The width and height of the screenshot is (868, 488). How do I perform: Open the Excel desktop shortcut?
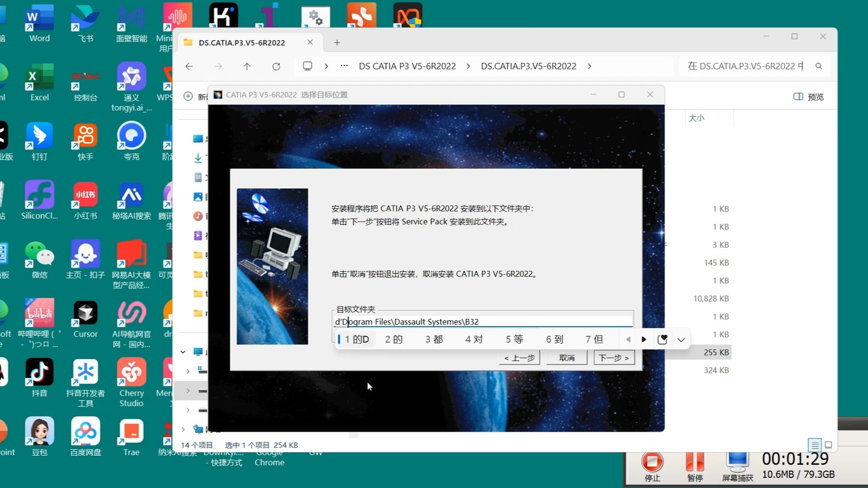click(40, 82)
